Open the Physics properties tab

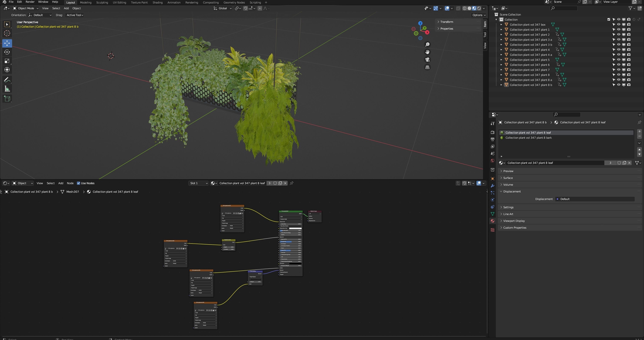point(492,200)
